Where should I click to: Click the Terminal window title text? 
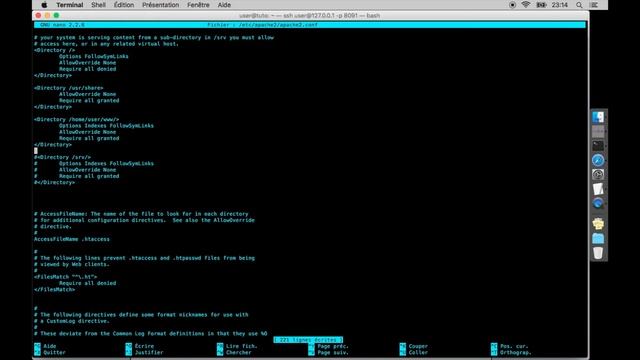(309, 16)
